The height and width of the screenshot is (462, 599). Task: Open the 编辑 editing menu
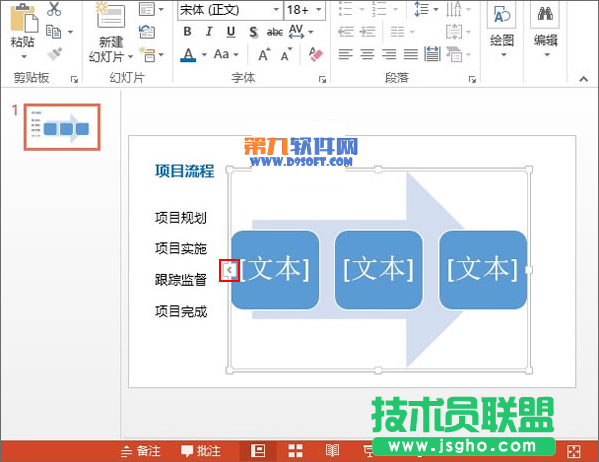pyautogui.click(x=546, y=31)
